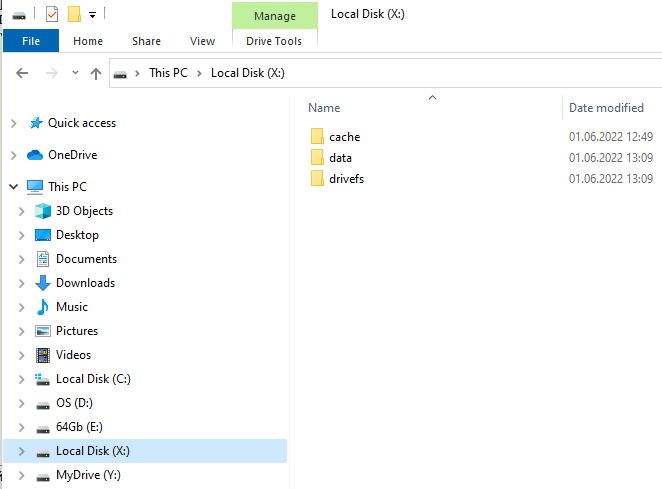662x489 pixels.
Task: Expand the Quick access tree node
Action: (14, 123)
